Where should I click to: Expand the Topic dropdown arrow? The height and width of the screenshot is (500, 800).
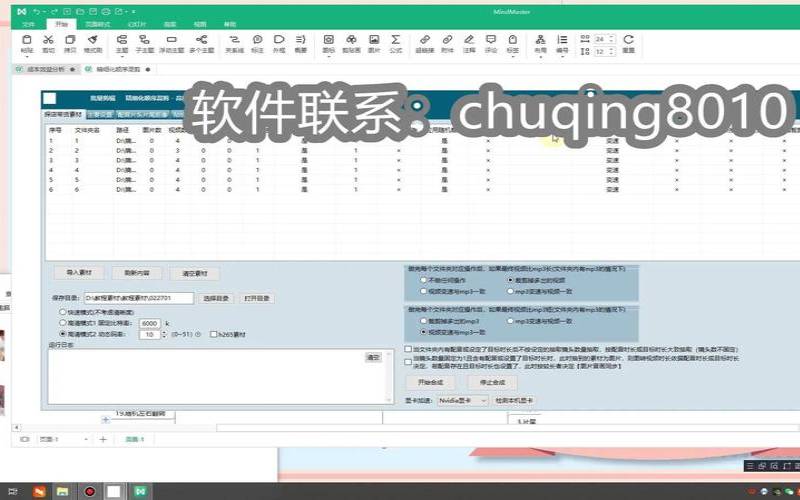(x=122, y=57)
